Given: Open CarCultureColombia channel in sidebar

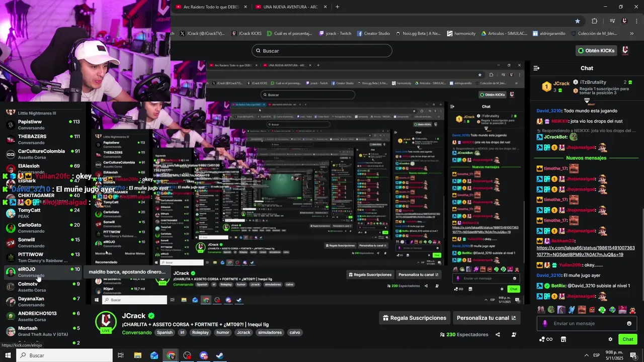Looking at the screenshot, I should click(42, 154).
